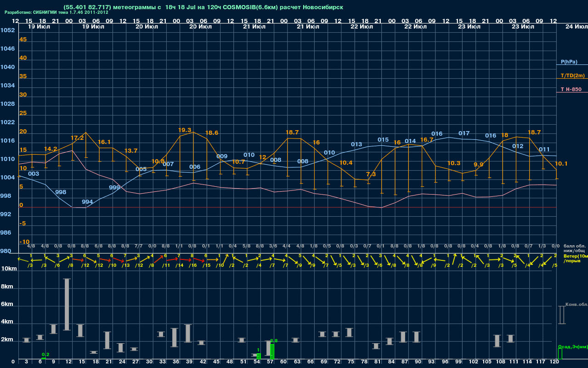Viewport: 588px width, 368px height.
Task: Click the 9.9 temperature label
Action: 479,164
